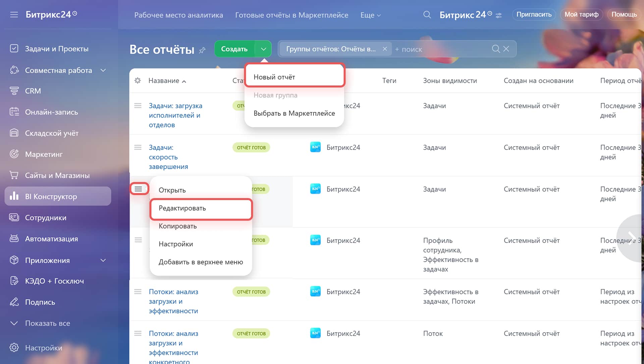Open report Потоки: анализ загрузки и эффективности

point(173,301)
